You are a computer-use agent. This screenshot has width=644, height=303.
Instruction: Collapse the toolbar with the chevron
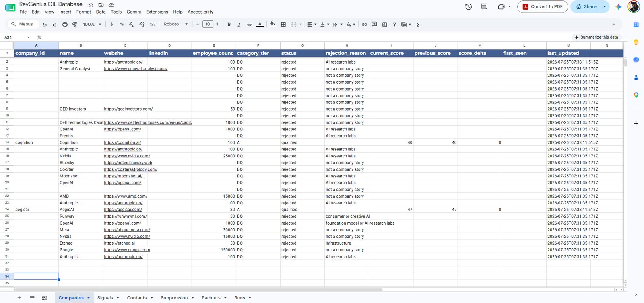coord(613,25)
